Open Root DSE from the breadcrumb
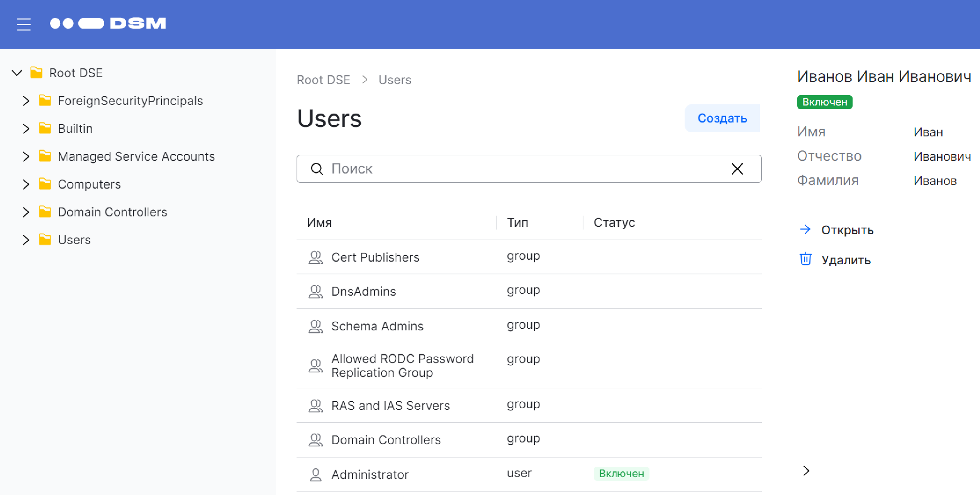This screenshot has width=980, height=495. point(324,80)
